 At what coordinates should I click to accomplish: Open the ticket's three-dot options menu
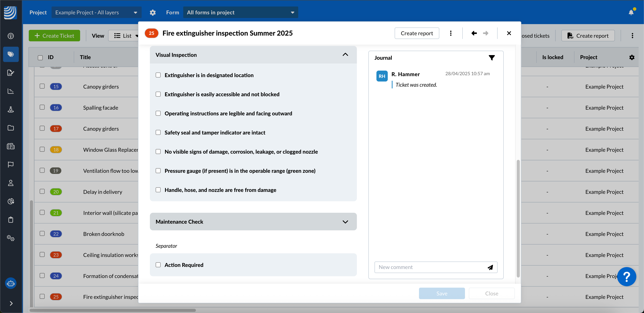click(x=450, y=33)
